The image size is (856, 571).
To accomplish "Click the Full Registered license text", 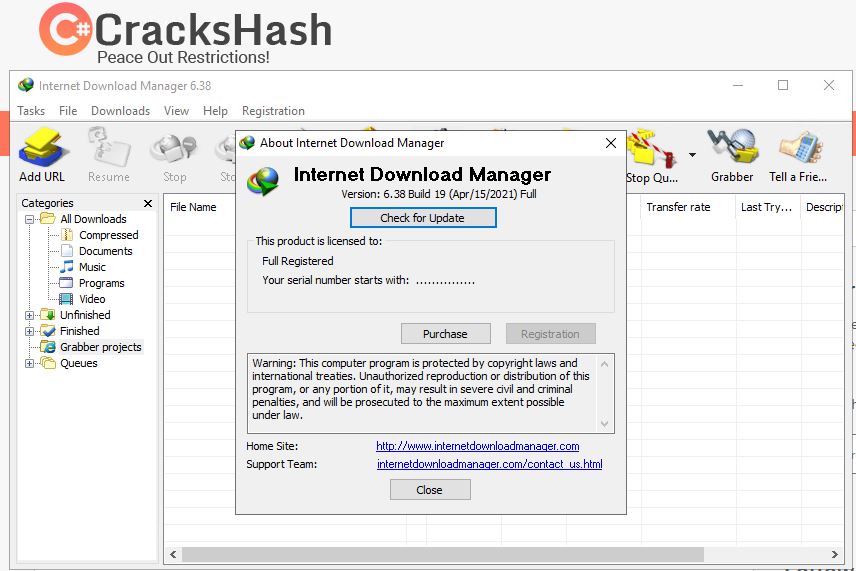I will click(298, 261).
